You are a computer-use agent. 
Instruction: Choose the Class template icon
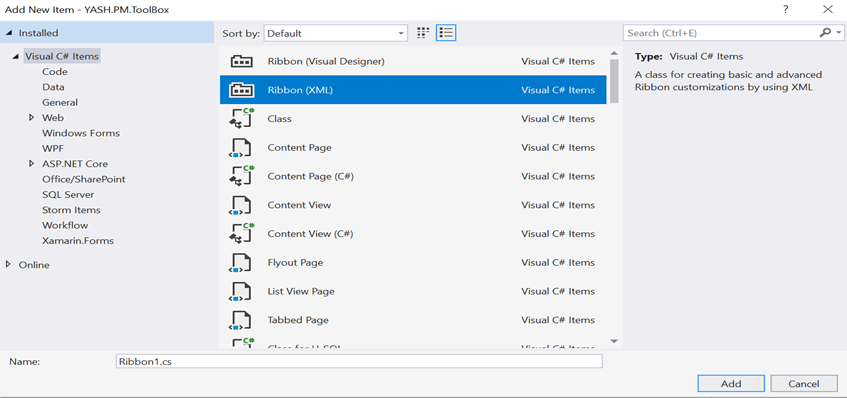pyautogui.click(x=242, y=119)
